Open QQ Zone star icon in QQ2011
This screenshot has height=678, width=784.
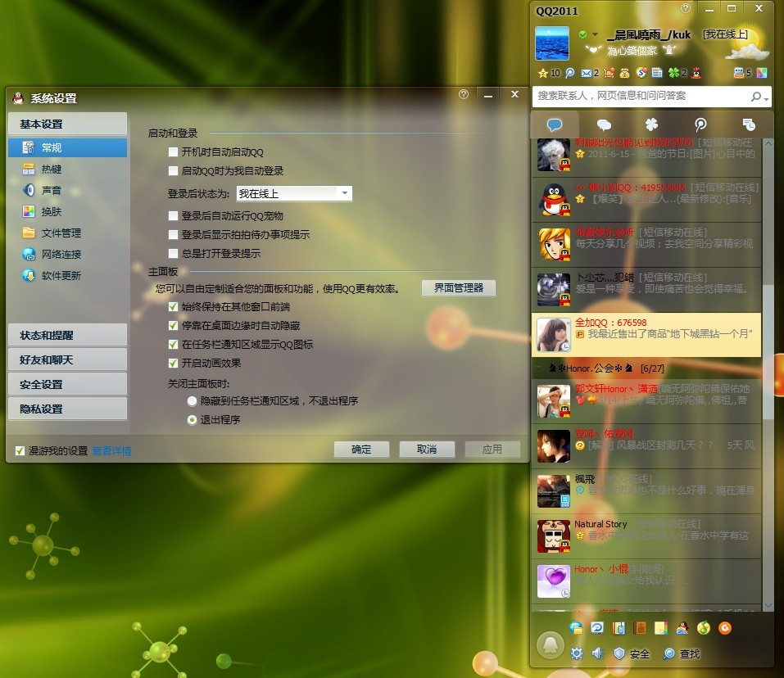coord(543,74)
